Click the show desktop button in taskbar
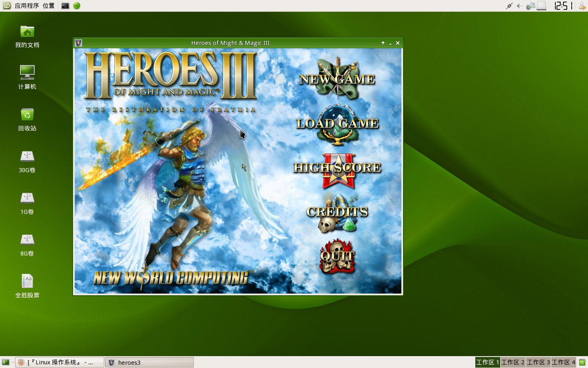Screen dimensions: 588x368 (6, 362)
